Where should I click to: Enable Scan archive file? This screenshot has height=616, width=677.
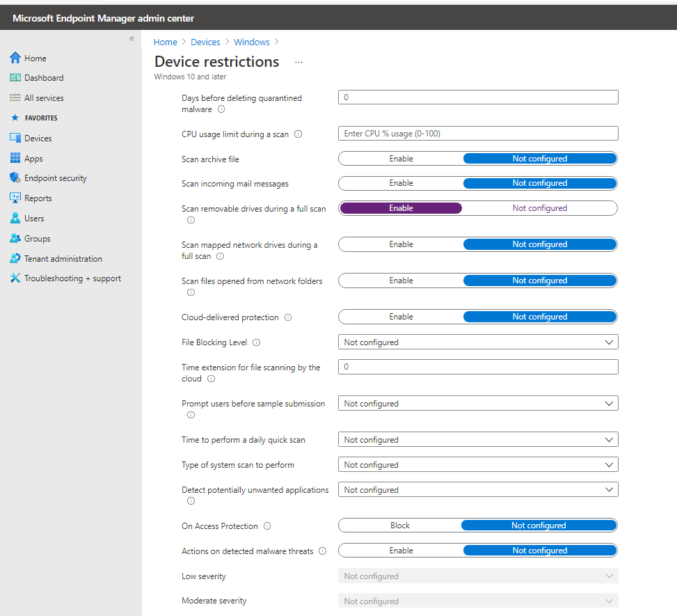click(401, 159)
